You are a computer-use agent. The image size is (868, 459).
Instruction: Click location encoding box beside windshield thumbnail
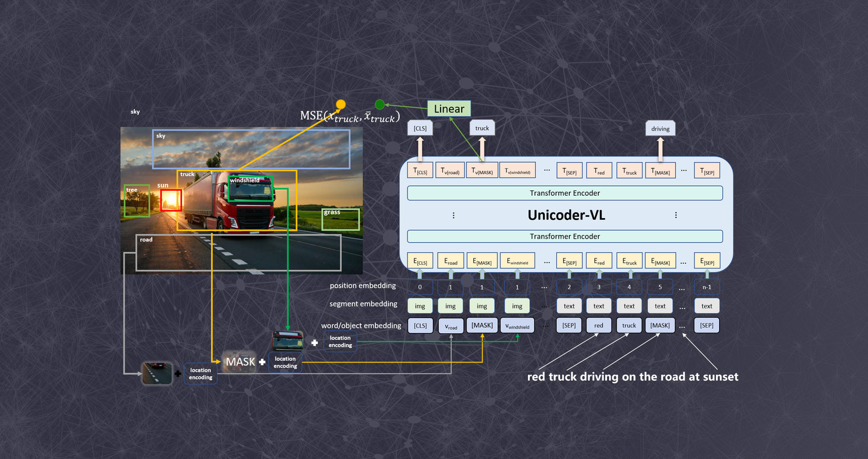tap(341, 342)
